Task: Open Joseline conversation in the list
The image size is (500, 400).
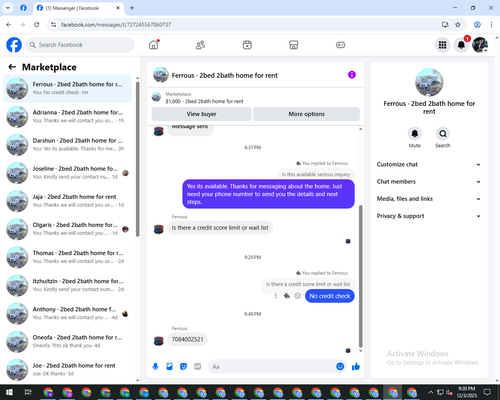Action: (x=67, y=173)
